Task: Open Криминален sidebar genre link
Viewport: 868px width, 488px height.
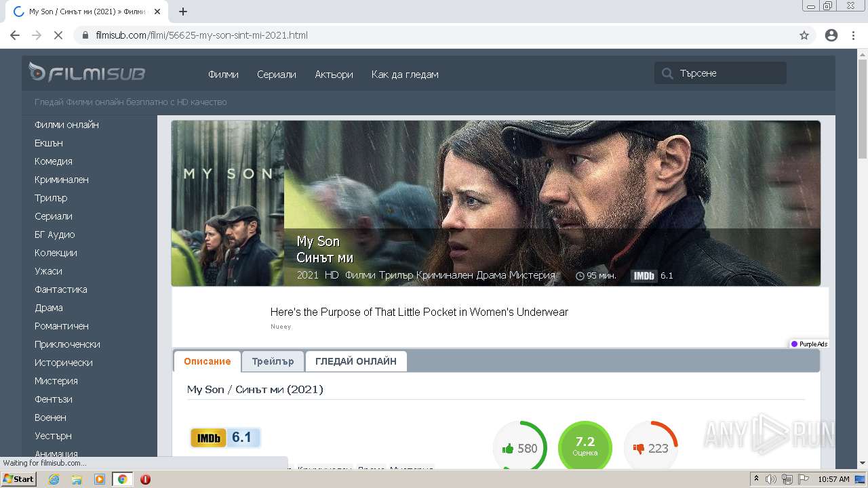Action: tap(62, 180)
